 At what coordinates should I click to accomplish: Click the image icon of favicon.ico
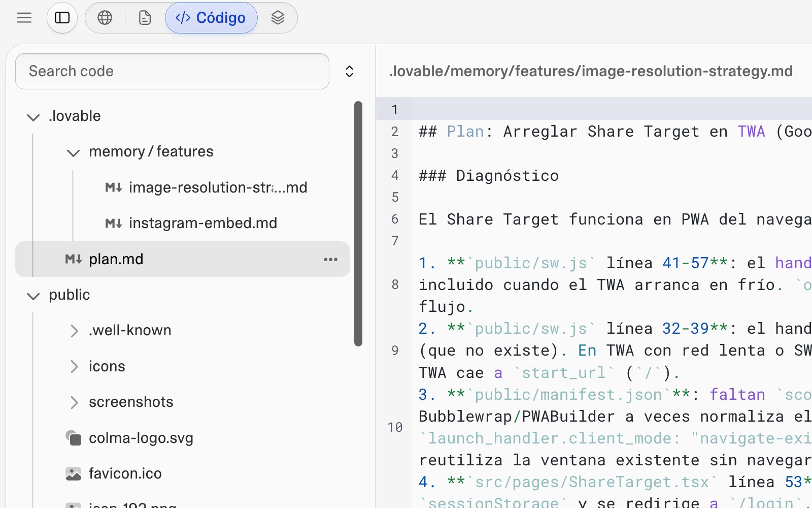pyautogui.click(x=74, y=474)
